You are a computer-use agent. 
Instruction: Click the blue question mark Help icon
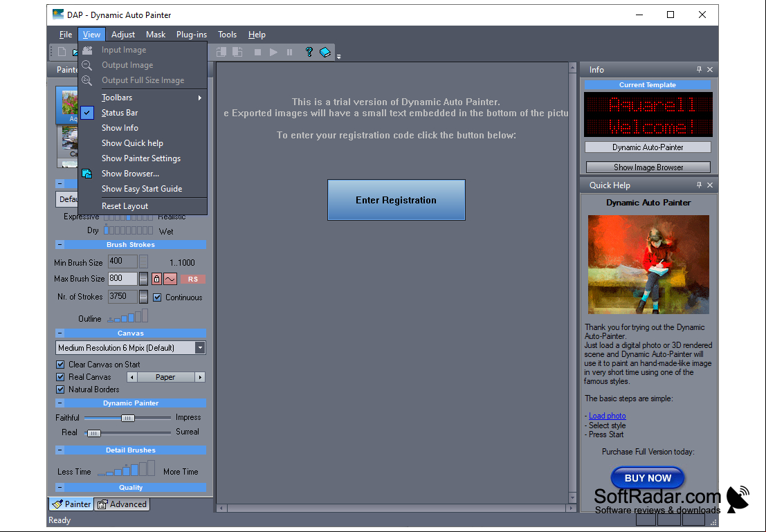(x=309, y=52)
